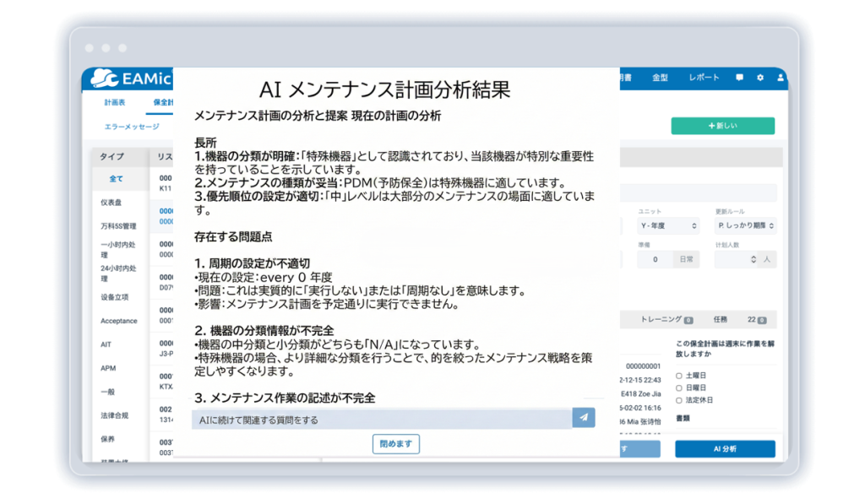Open the レポート menu item
This screenshot has width=865, height=504.
pos(704,78)
